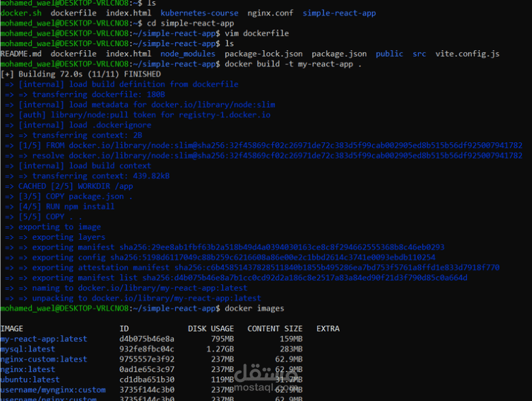Screen dimensions: 532x401
Task: Click 'node_modules' in the directory listing
Action: click(x=187, y=54)
